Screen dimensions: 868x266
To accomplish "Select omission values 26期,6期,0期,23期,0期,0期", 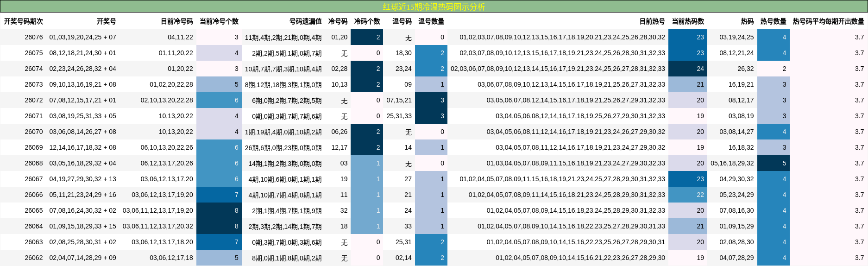I will click(283, 148).
